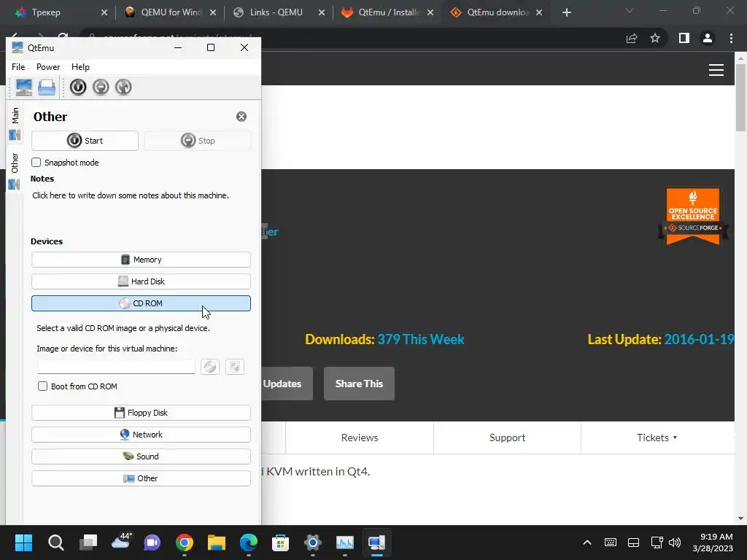Open the Help menu

pyautogui.click(x=80, y=67)
